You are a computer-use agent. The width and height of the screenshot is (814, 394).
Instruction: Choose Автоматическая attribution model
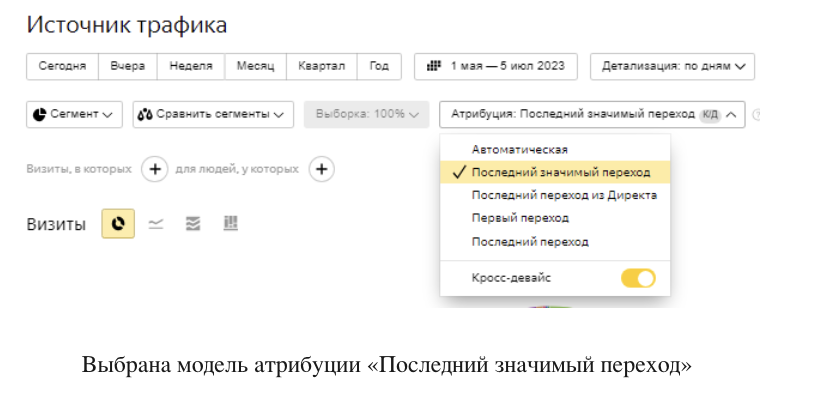pos(555,150)
